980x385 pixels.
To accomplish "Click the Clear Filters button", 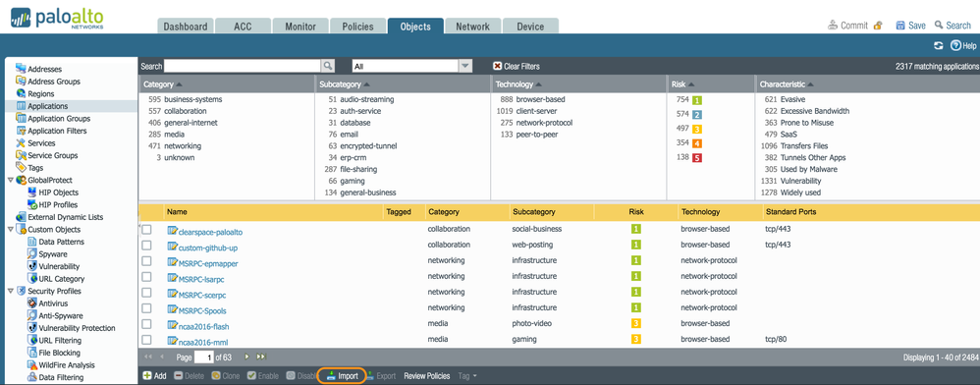I will click(517, 66).
